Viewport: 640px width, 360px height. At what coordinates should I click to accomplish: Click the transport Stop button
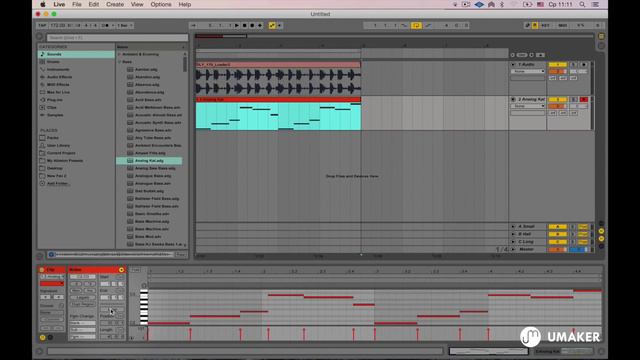244,25
